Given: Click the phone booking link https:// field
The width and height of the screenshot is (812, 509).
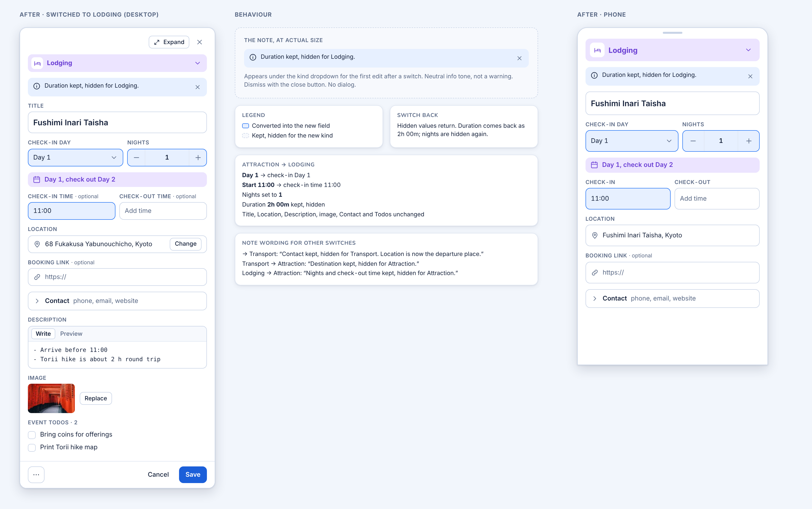Looking at the screenshot, I should (x=672, y=273).
